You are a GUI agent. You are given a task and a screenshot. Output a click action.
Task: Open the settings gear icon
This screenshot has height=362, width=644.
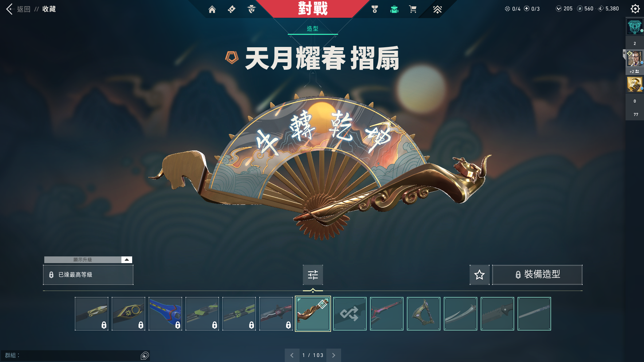(x=635, y=9)
